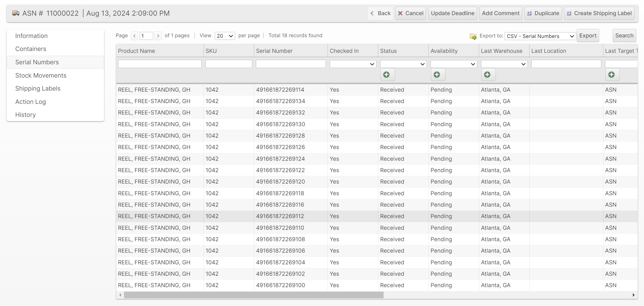This screenshot has width=644, height=306.
Task: Open the Export to format dropdown
Action: (540, 36)
